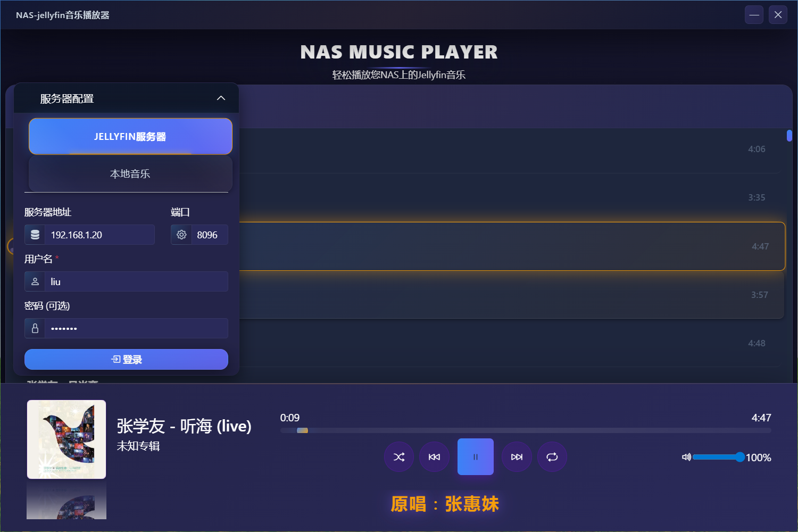Pause the current song

pos(476,456)
